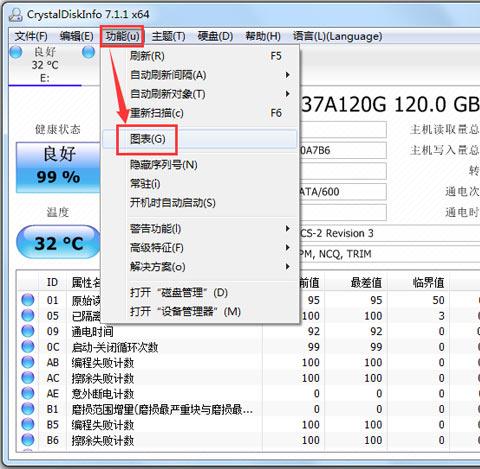
Task: Open “磁盘管理”(D) from the menu
Action: 199,293
